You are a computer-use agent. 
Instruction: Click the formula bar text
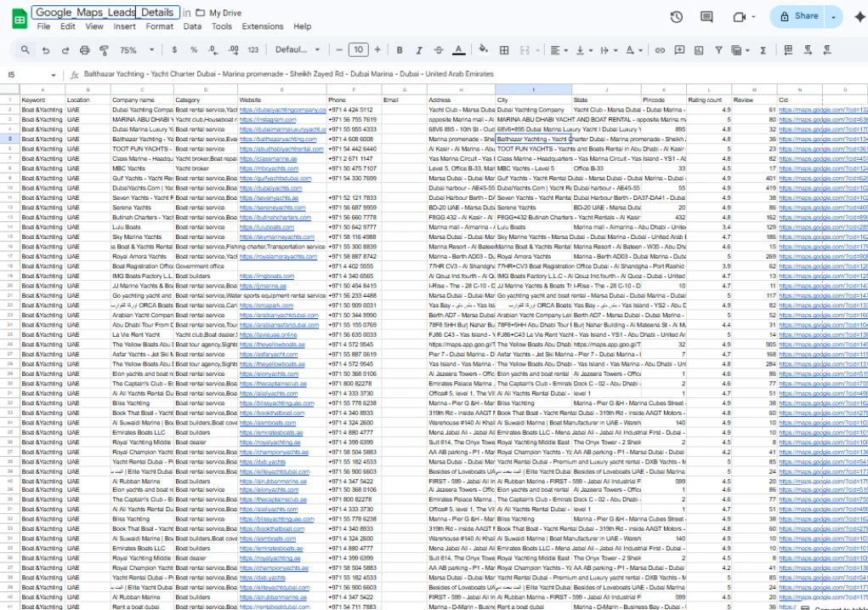tap(288, 74)
